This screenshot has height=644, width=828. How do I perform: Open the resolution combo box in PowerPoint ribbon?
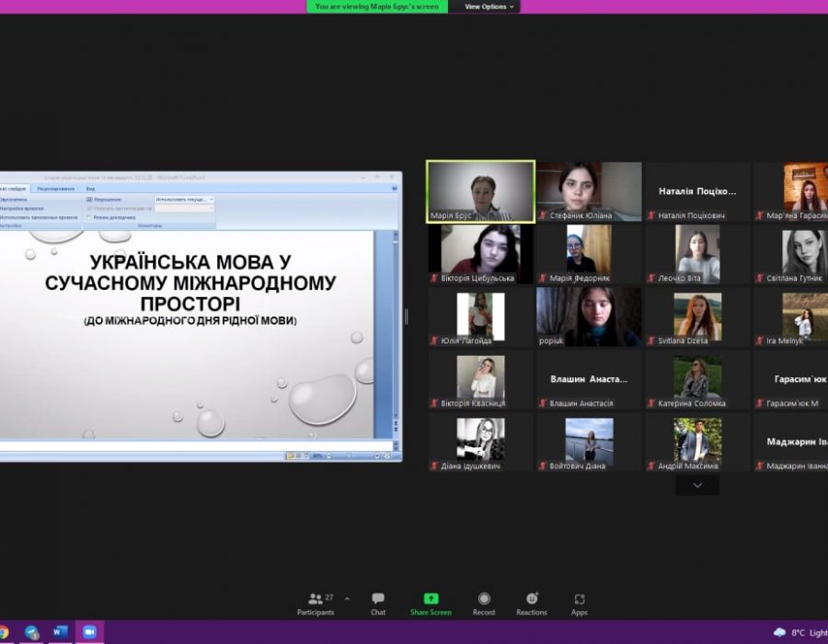point(184,199)
